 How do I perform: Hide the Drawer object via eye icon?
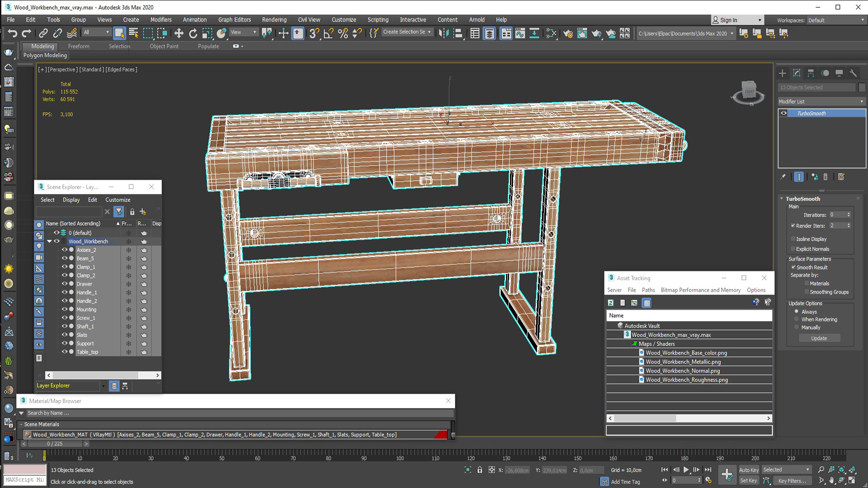(65, 284)
